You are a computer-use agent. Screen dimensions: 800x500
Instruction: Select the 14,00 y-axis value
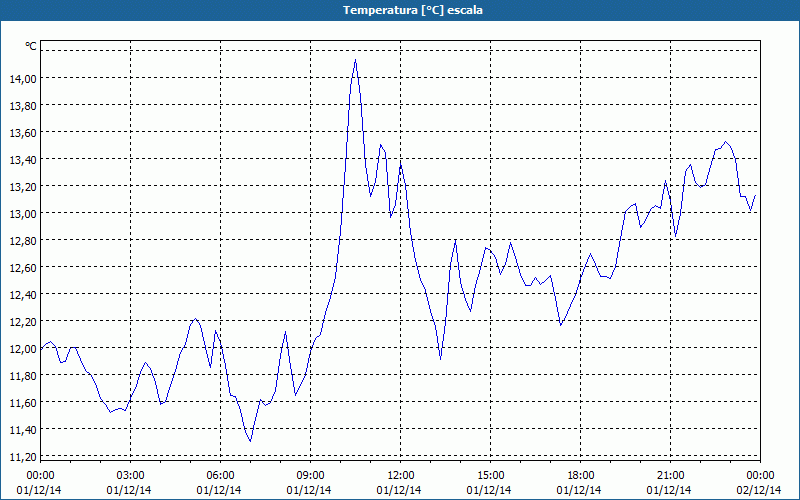pos(23,78)
